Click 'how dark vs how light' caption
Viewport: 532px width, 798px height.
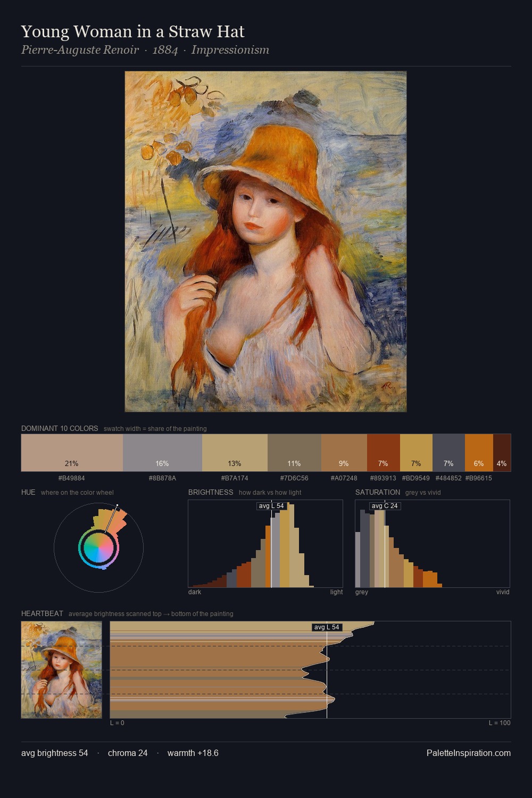point(270,493)
